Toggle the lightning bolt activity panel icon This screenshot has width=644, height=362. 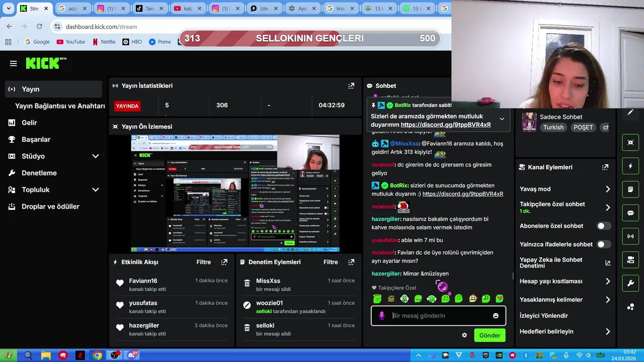click(x=630, y=166)
